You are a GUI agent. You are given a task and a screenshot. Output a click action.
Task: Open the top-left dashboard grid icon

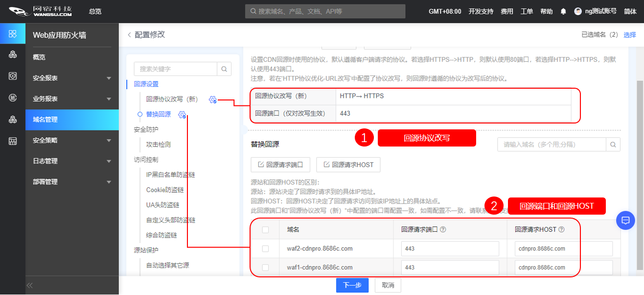click(13, 34)
